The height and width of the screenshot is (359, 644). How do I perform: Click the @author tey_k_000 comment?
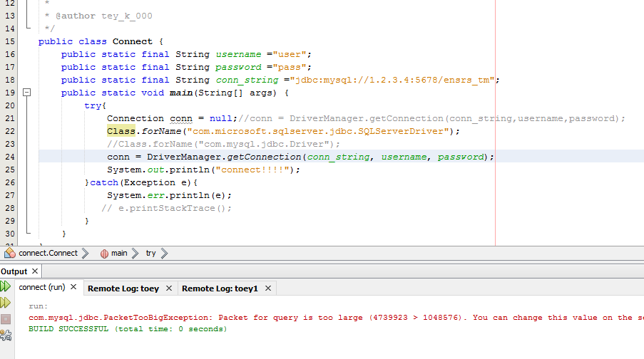pos(104,16)
